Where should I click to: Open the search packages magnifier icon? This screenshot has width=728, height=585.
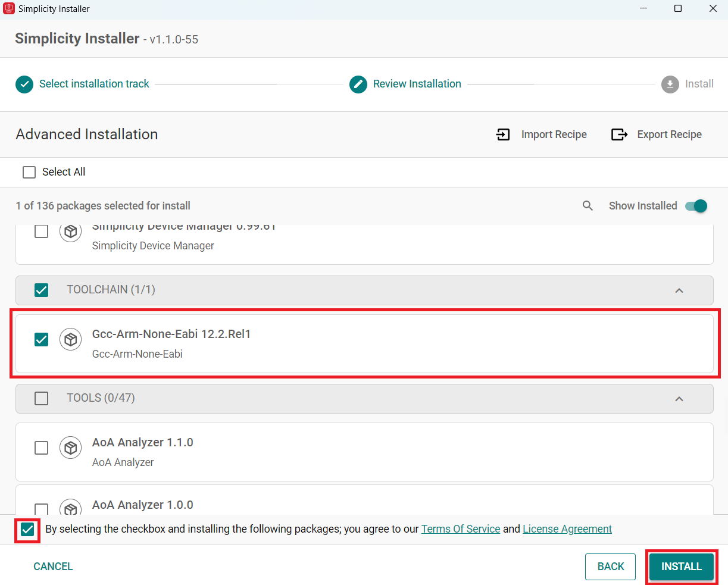click(588, 205)
